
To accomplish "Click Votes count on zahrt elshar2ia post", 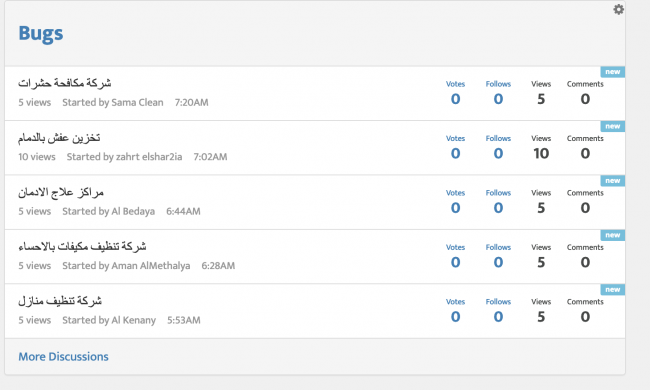I will [x=455, y=154].
